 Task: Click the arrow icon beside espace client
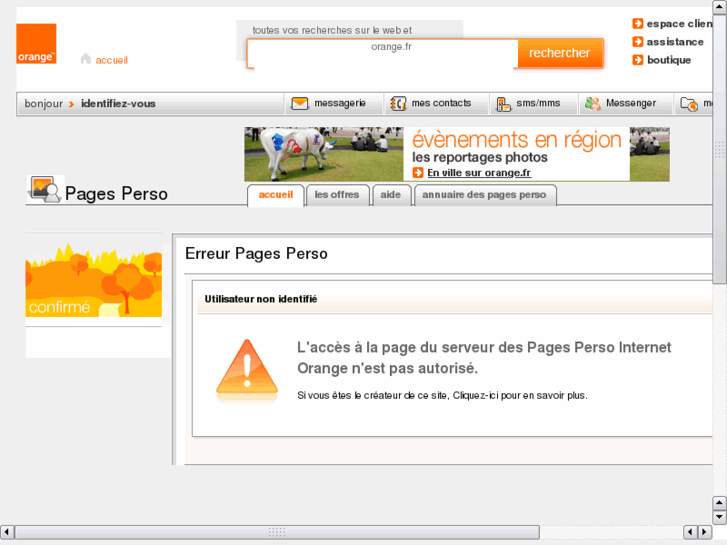(x=638, y=23)
